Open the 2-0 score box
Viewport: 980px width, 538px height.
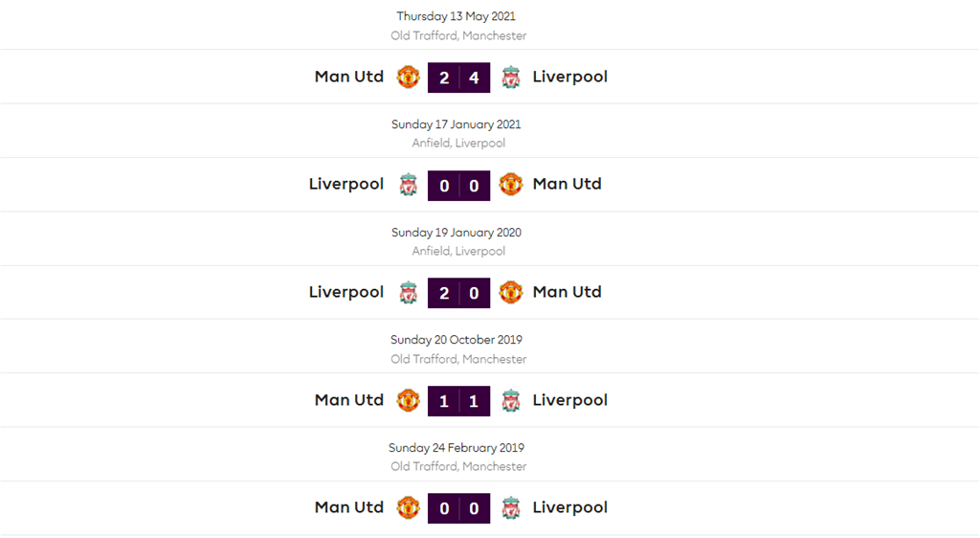coord(459,293)
